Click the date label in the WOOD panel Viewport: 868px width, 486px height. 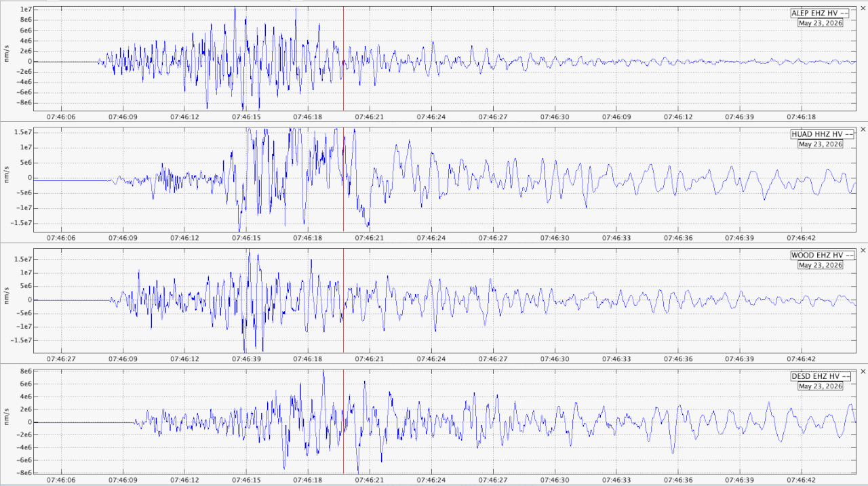point(821,265)
